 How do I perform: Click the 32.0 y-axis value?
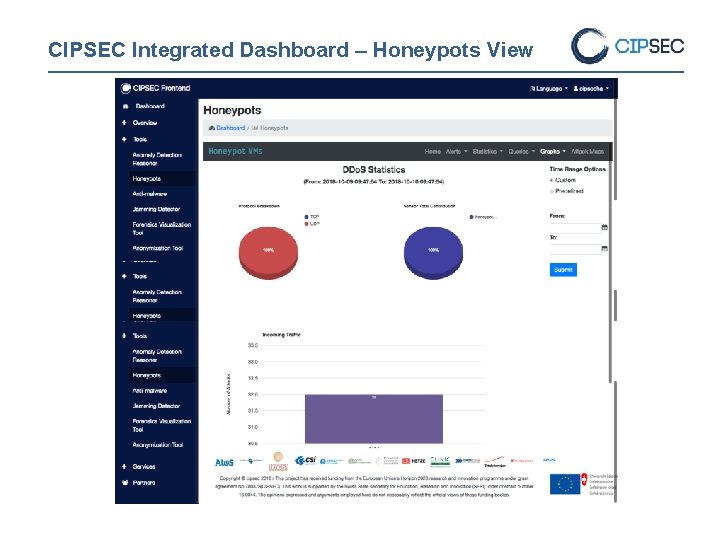click(x=253, y=394)
